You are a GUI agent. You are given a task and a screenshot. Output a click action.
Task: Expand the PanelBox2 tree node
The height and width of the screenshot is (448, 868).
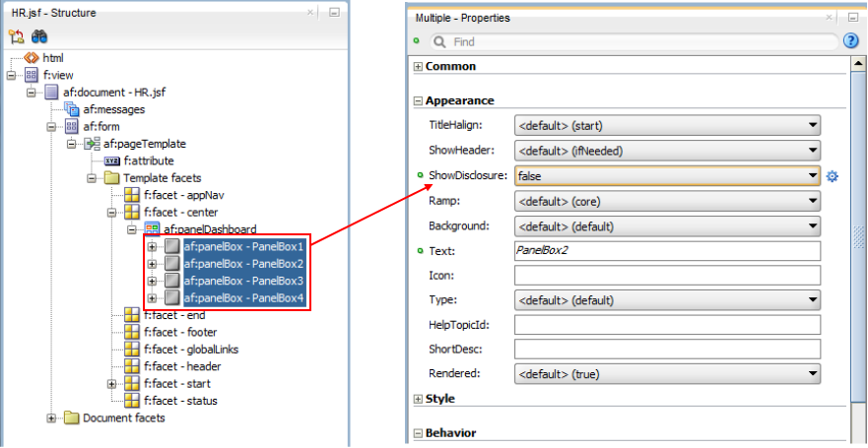[x=152, y=263]
